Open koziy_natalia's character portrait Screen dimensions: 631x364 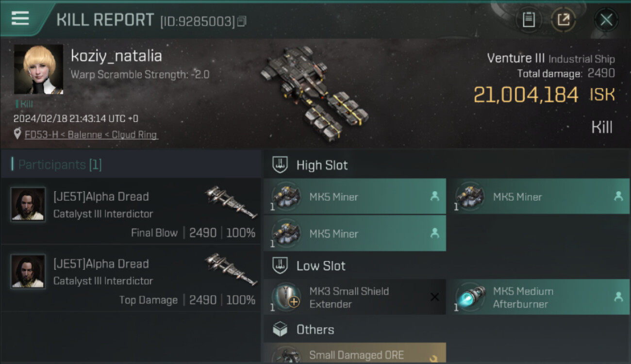click(38, 69)
